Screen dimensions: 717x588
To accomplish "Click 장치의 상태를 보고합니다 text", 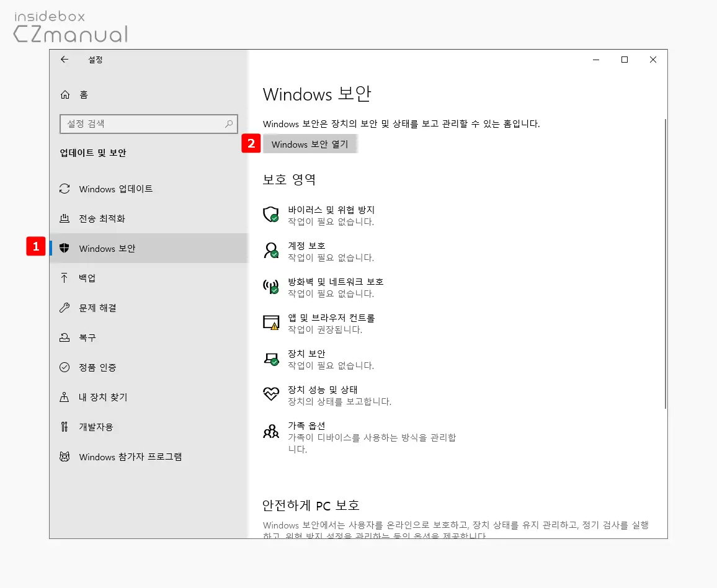I will 339,401.
